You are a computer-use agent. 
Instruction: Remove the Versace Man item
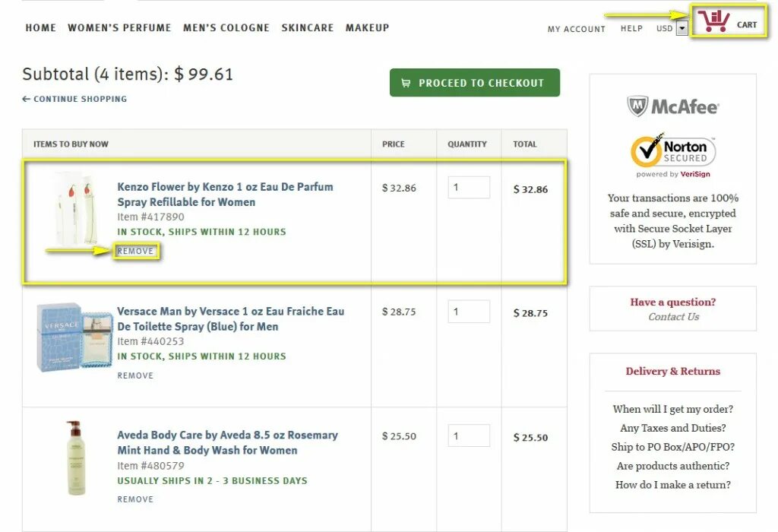pos(135,375)
